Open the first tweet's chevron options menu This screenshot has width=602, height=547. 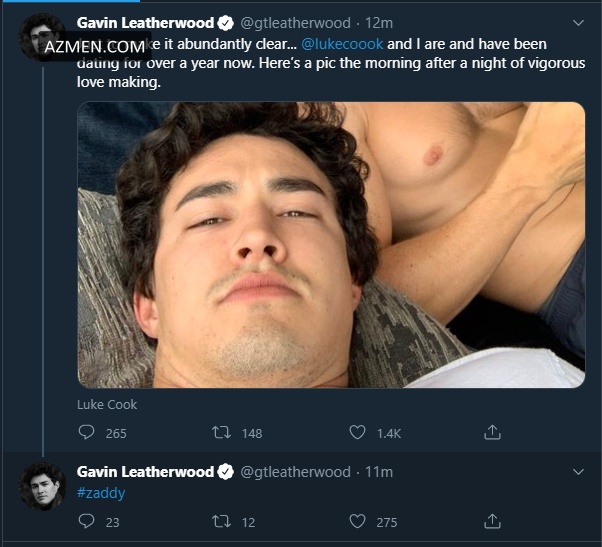[x=578, y=22]
